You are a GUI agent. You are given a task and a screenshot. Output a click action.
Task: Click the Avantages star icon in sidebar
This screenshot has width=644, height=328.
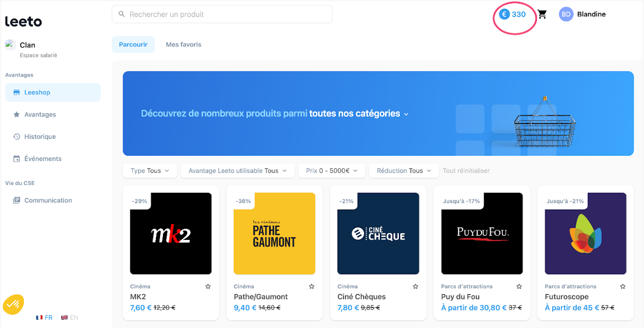pos(17,114)
